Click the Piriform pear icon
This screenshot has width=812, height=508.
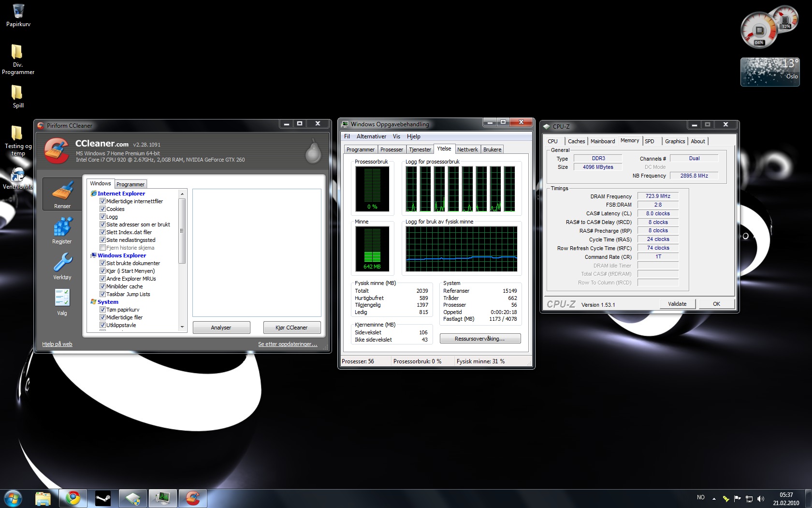coord(313,151)
